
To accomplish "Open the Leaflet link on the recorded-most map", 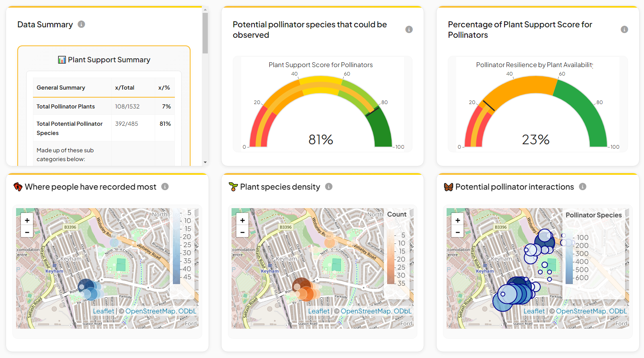I will tap(103, 311).
